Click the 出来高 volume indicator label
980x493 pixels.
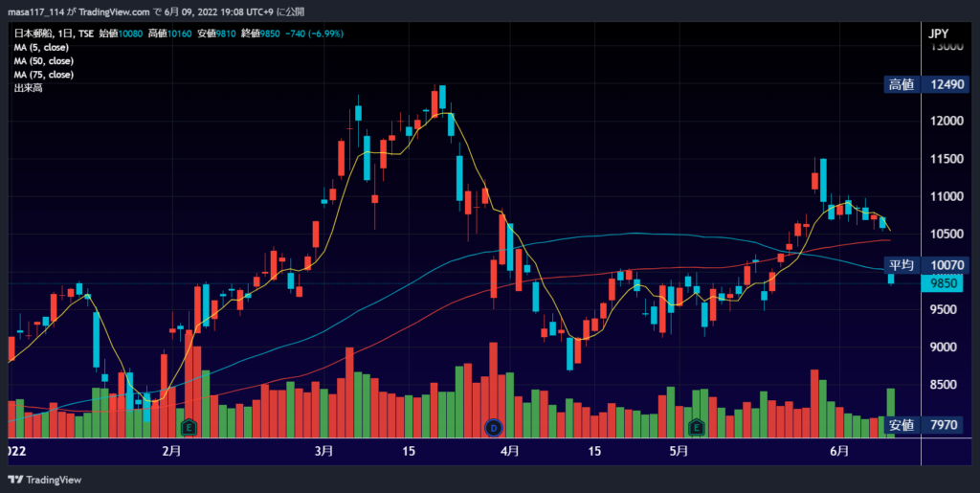pyautogui.click(x=28, y=88)
